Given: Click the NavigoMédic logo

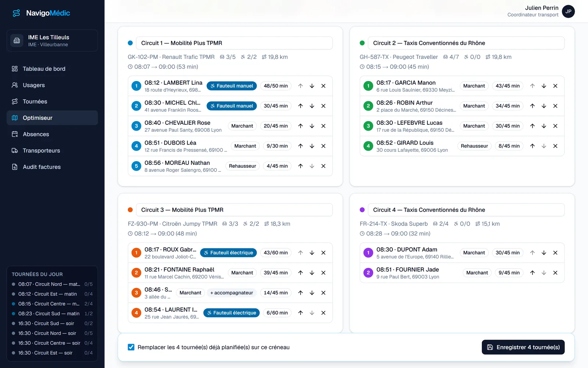Looking at the screenshot, I should tap(41, 13).
